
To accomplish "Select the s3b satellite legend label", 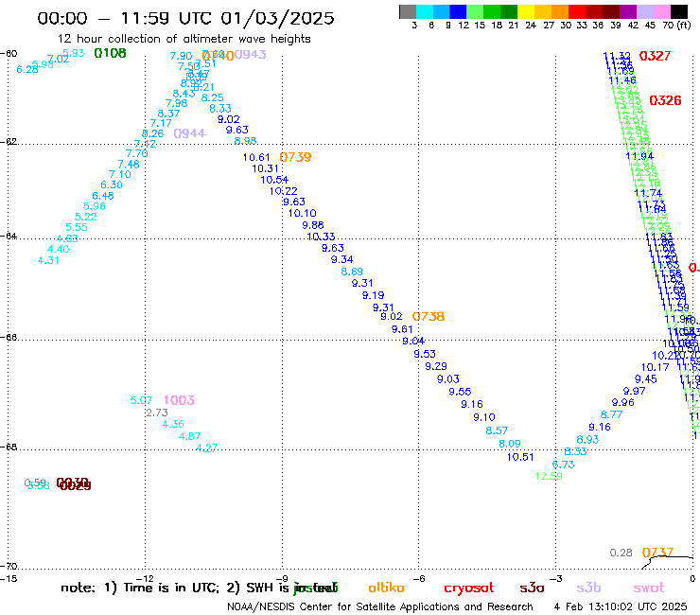I will (x=588, y=588).
